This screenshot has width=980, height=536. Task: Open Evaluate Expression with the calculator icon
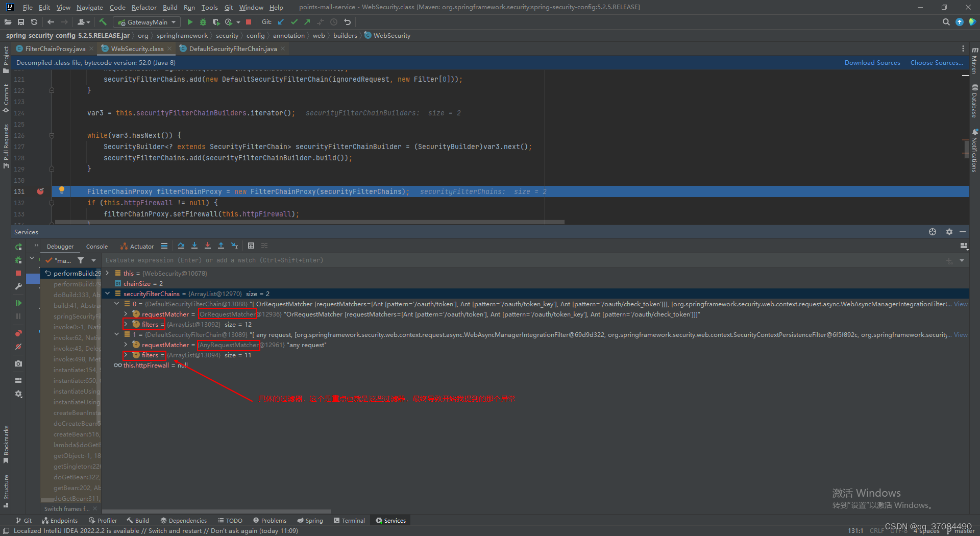pos(251,246)
